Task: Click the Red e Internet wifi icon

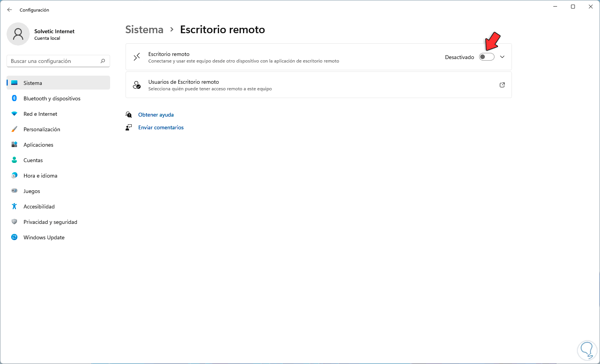Action: pos(14,114)
